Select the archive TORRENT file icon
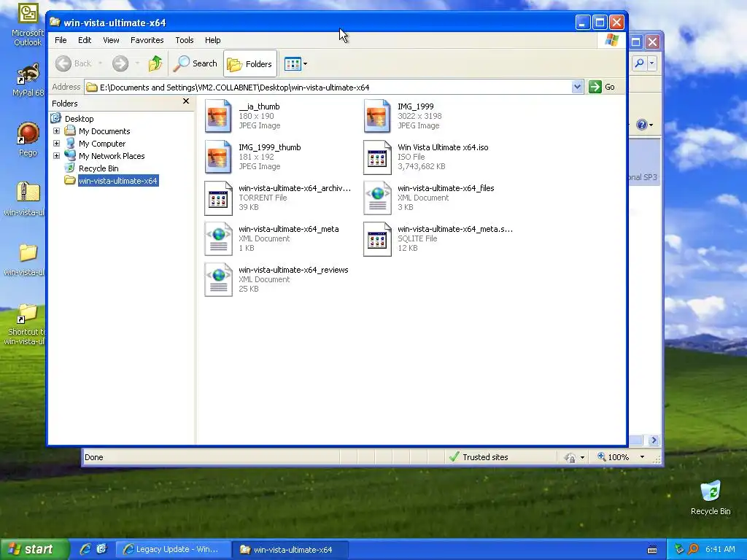Viewport: 747px width, 560px height. (x=217, y=198)
